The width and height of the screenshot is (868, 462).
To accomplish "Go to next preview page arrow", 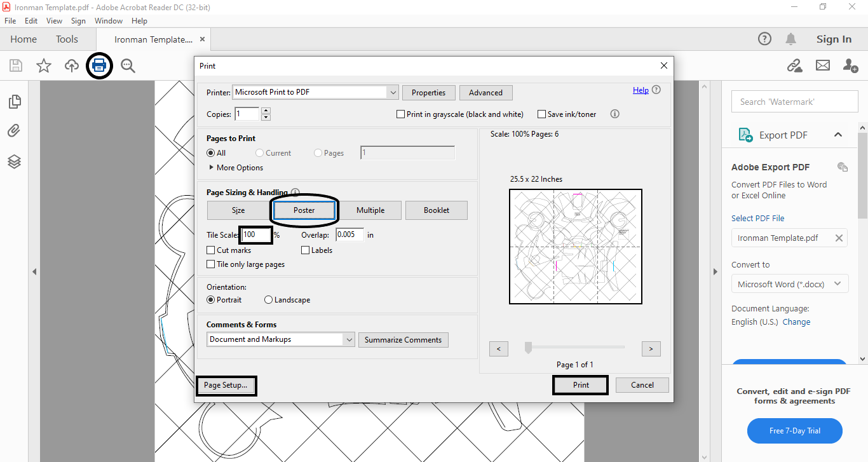I will point(651,349).
